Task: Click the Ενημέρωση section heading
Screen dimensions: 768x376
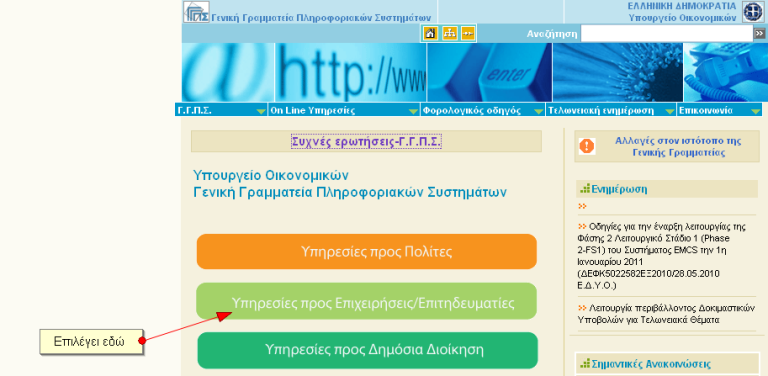Action: 619,189
